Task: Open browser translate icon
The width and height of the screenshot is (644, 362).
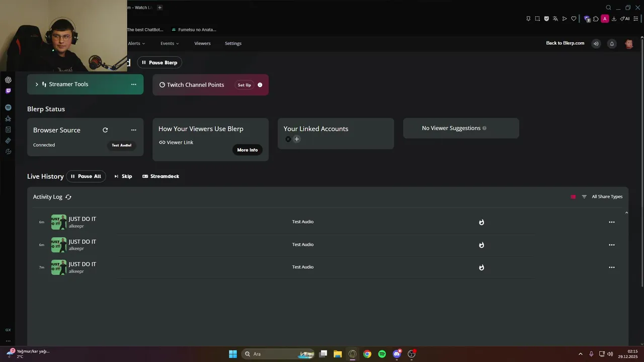Action: click(555, 19)
